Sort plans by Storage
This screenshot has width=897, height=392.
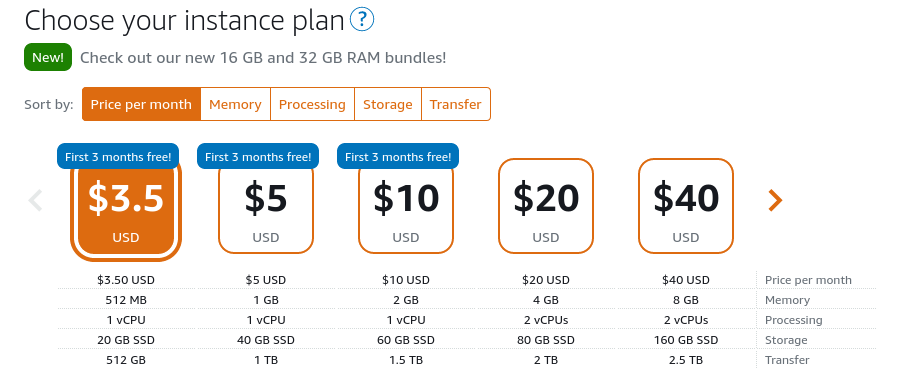[388, 104]
